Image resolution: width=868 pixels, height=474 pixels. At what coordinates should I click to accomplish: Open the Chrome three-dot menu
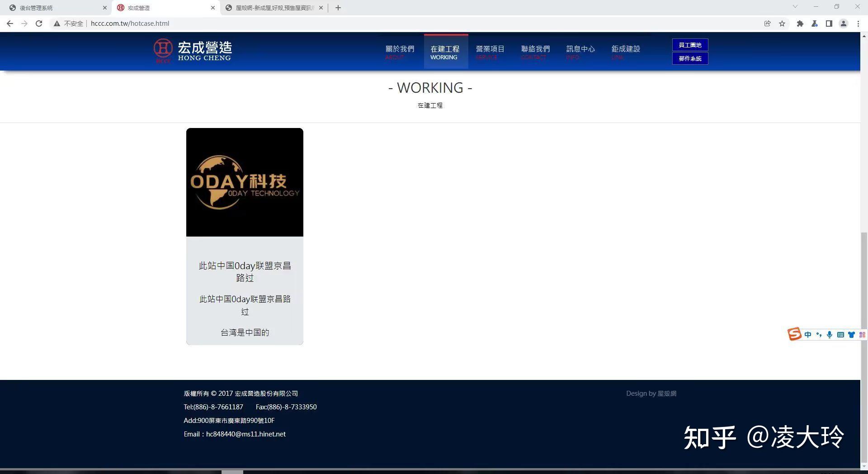[859, 23]
